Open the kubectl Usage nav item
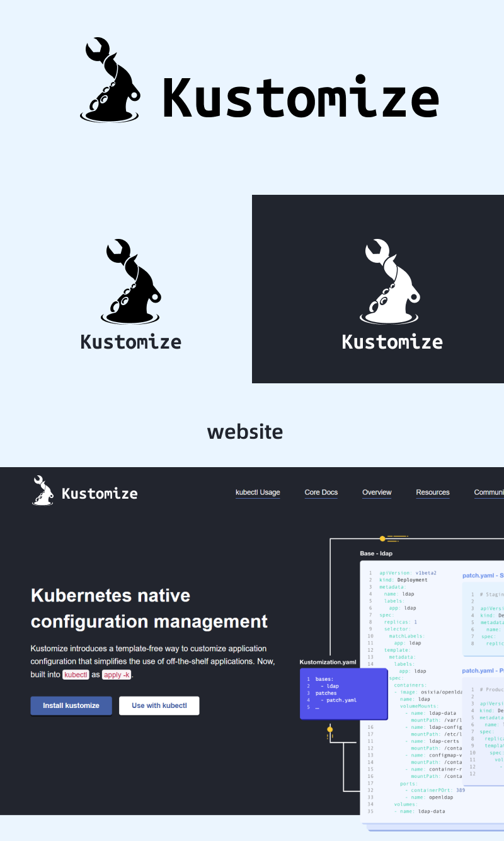504x841 pixels. click(258, 492)
